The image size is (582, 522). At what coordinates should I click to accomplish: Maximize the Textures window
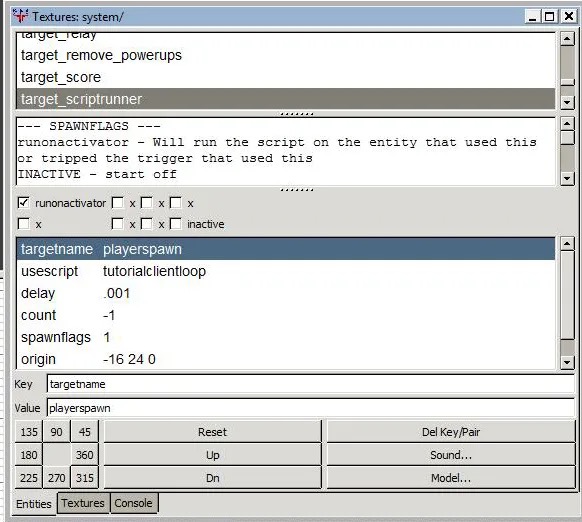[549, 16]
